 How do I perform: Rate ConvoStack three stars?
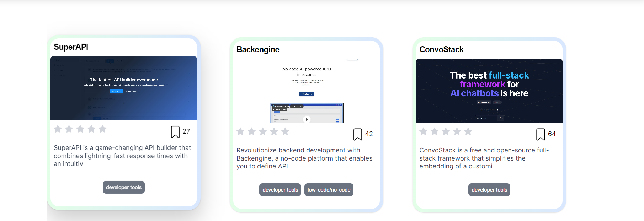tap(446, 131)
